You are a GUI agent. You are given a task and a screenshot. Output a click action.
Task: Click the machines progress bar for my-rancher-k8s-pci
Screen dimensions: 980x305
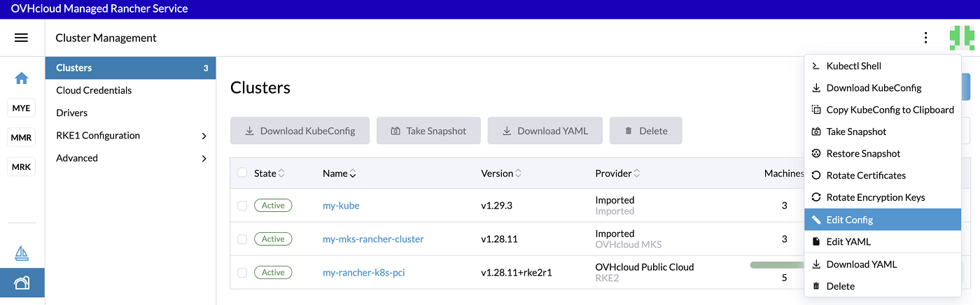(777, 265)
